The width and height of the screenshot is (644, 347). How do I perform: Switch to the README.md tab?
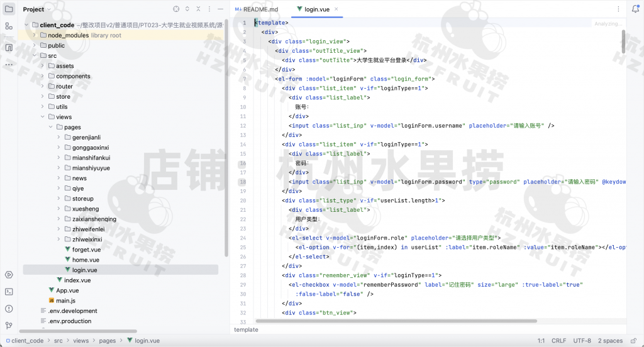point(257,9)
